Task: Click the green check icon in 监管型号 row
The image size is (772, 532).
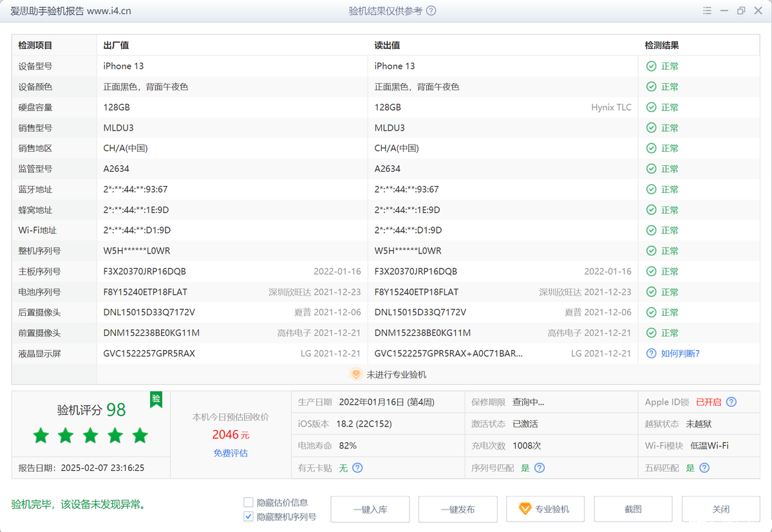Action: 651,169
